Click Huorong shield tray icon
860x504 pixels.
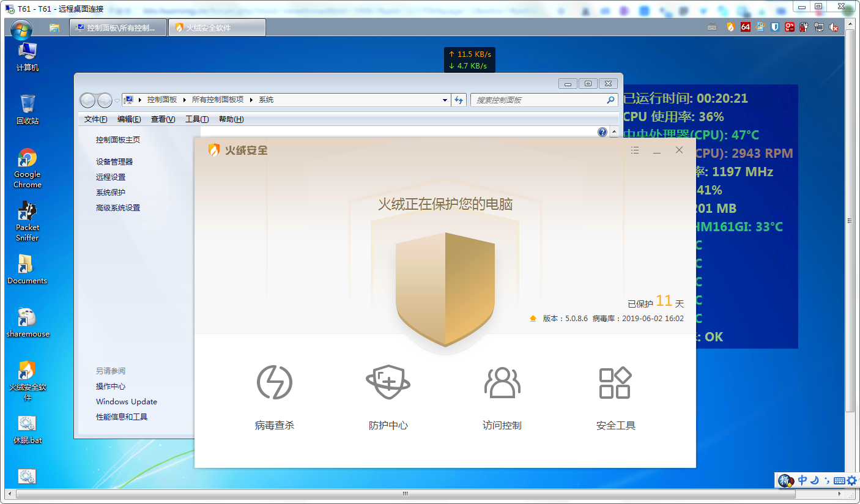tap(730, 27)
